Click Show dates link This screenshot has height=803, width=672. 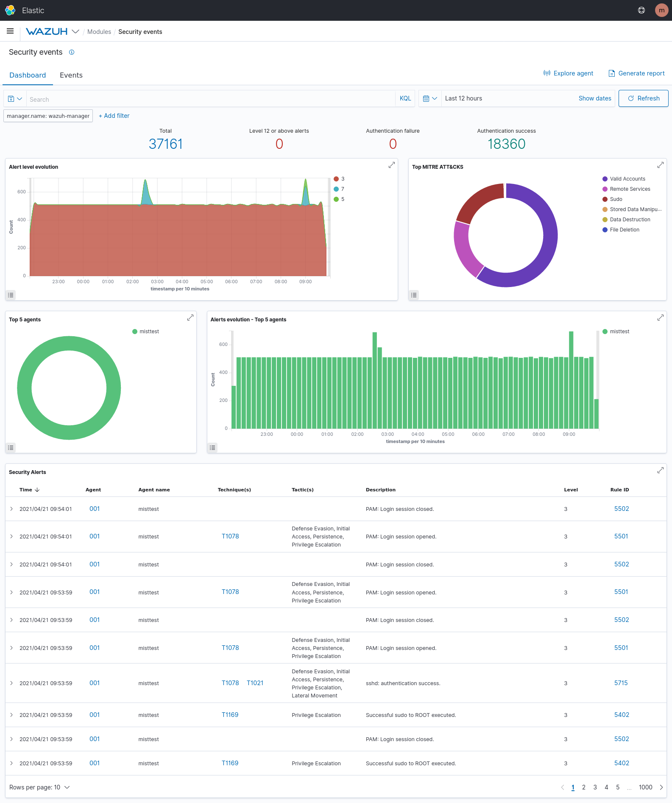pyautogui.click(x=595, y=98)
